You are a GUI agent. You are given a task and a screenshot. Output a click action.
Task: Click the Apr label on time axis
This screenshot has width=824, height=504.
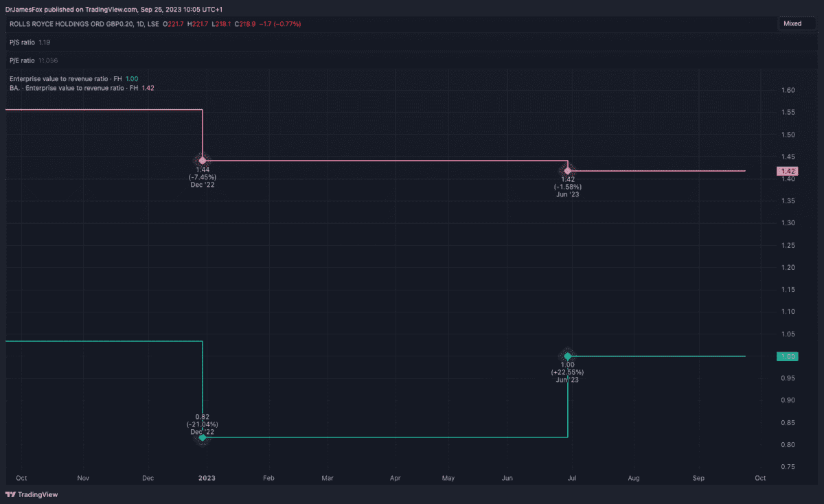pyautogui.click(x=396, y=477)
